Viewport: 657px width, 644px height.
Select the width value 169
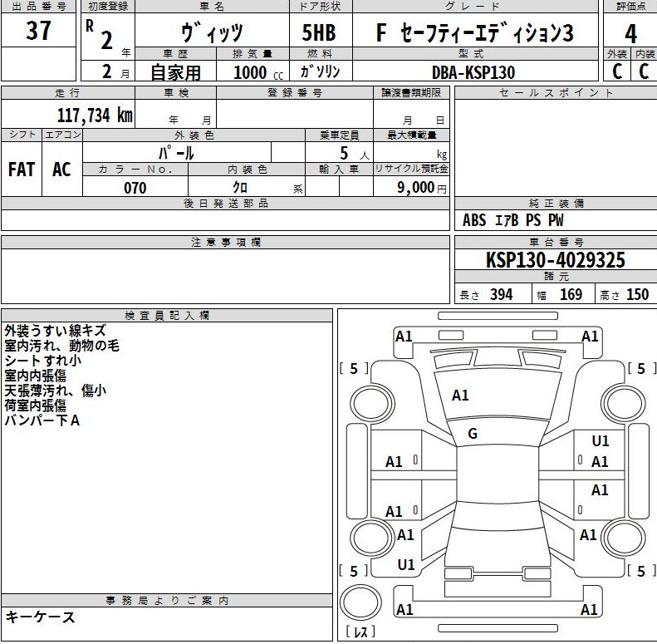pos(571,294)
